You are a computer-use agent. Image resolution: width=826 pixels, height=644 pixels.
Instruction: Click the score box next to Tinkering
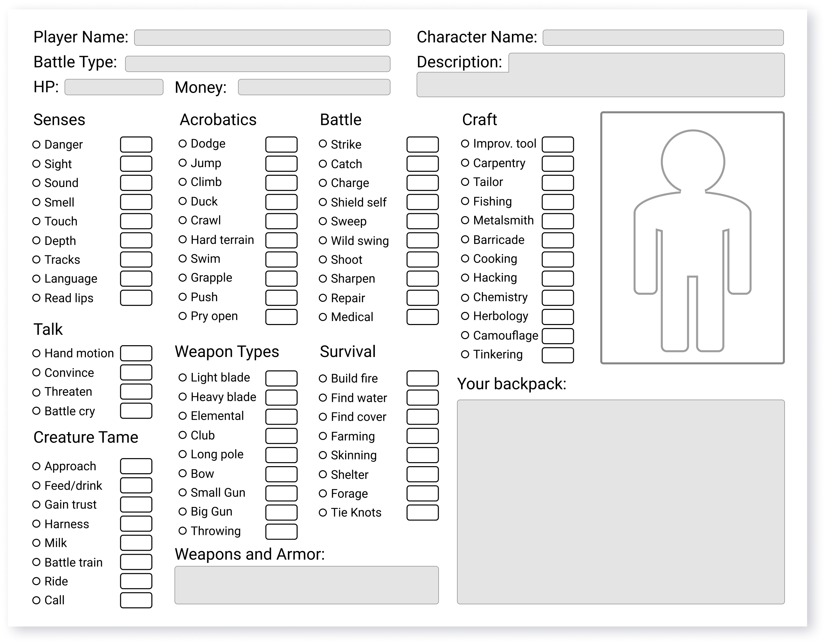coord(557,355)
